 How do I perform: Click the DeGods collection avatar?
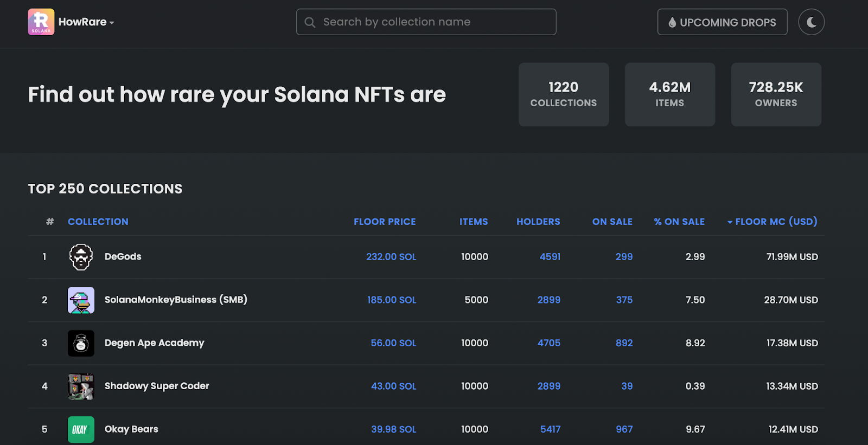coord(81,257)
